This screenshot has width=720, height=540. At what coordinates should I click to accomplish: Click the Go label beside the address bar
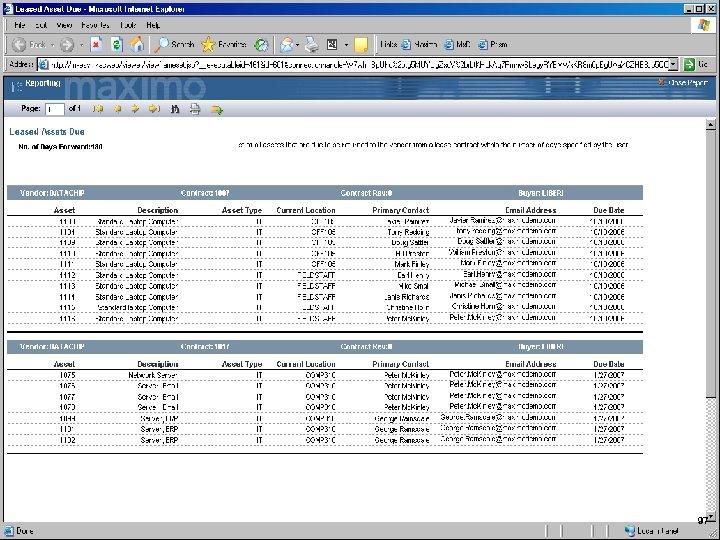point(703,64)
